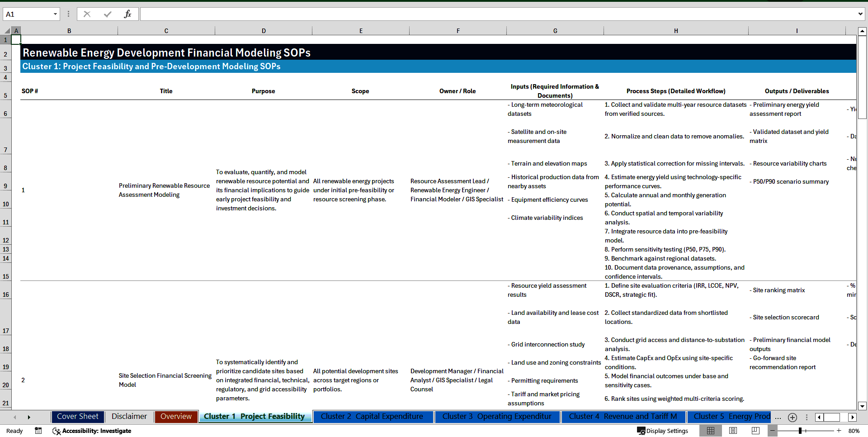Click the Cancel (X) formula bar icon

(87, 14)
